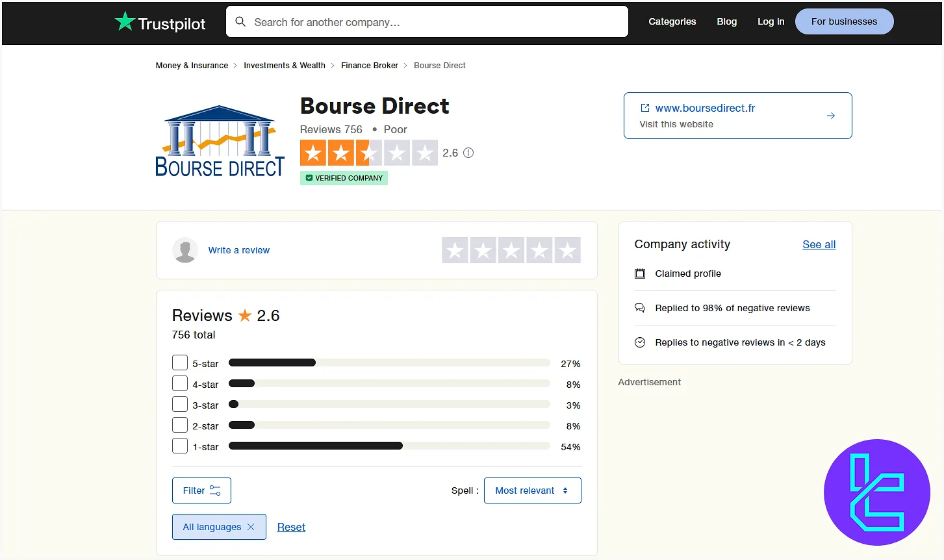The height and width of the screenshot is (560, 944).
Task: Click the search magnifier icon
Action: click(240, 21)
